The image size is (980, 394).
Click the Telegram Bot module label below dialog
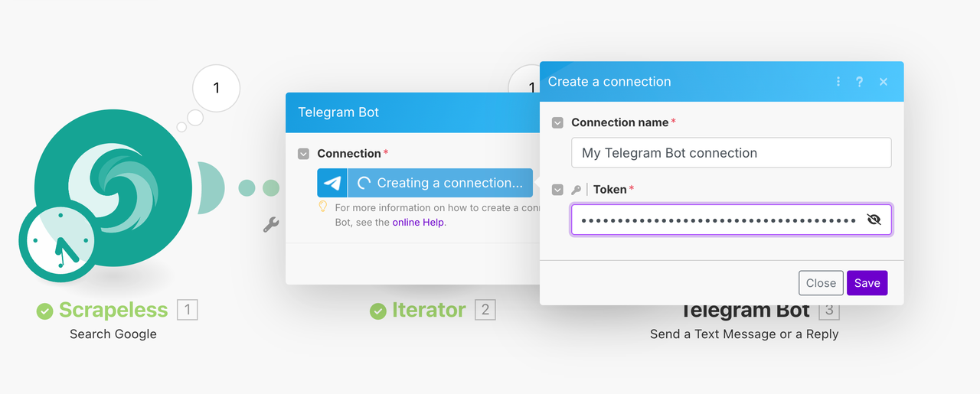point(745,311)
